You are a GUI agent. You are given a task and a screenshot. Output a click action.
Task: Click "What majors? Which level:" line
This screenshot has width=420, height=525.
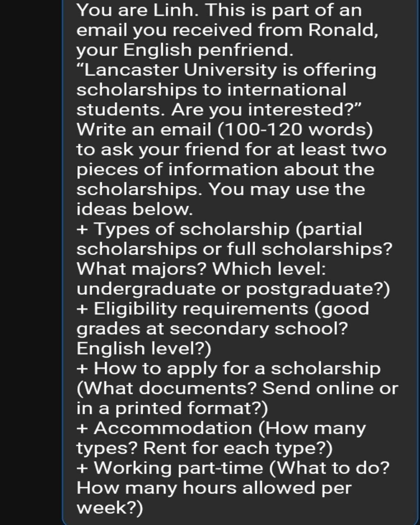point(201,269)
